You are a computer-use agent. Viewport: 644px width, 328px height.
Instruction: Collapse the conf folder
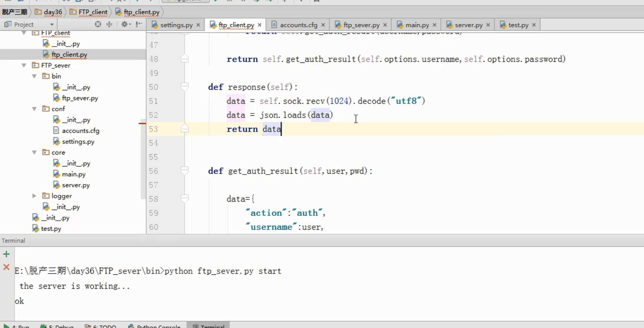34,109
